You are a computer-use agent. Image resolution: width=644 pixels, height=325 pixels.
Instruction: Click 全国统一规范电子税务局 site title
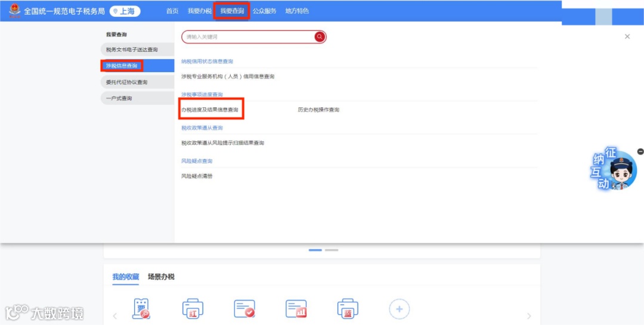click(x=64, y=11)
